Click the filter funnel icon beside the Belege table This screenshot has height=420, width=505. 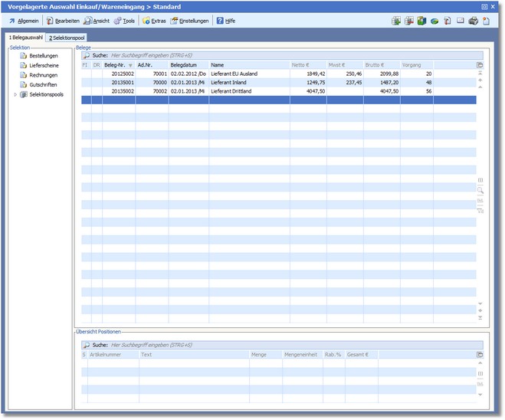point(480,211)
